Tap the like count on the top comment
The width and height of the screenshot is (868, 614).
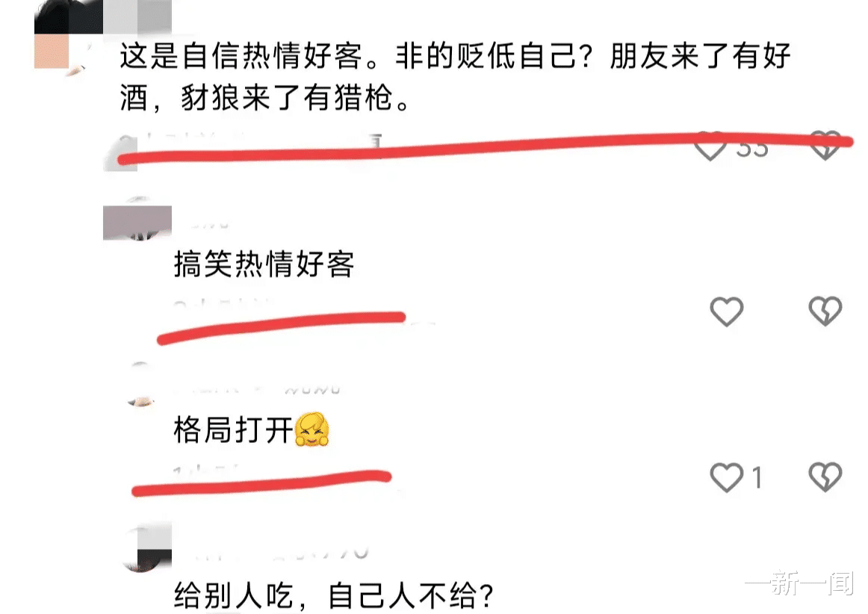(x=752, y=149)
